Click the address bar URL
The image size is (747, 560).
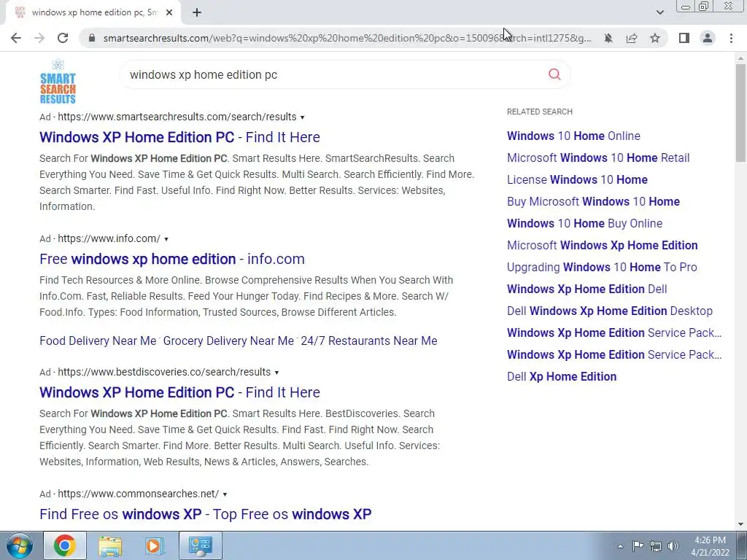click(347, 38)
